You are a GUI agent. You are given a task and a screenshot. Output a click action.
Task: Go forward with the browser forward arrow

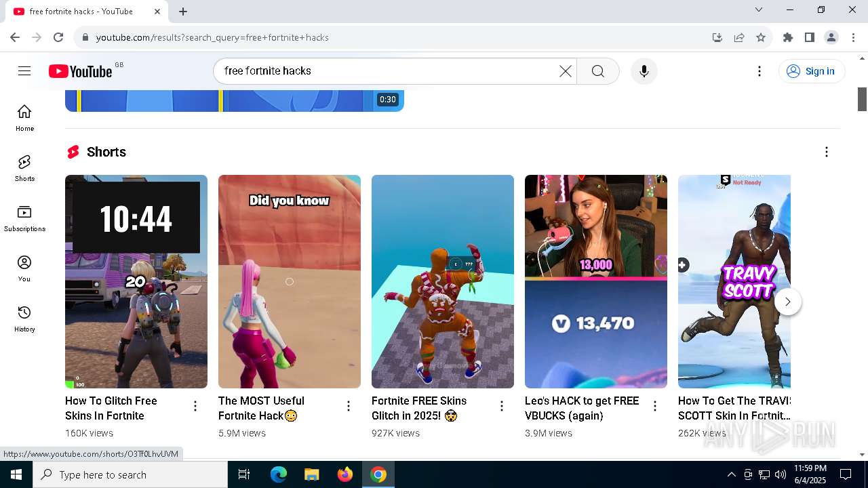coord(37,37)
